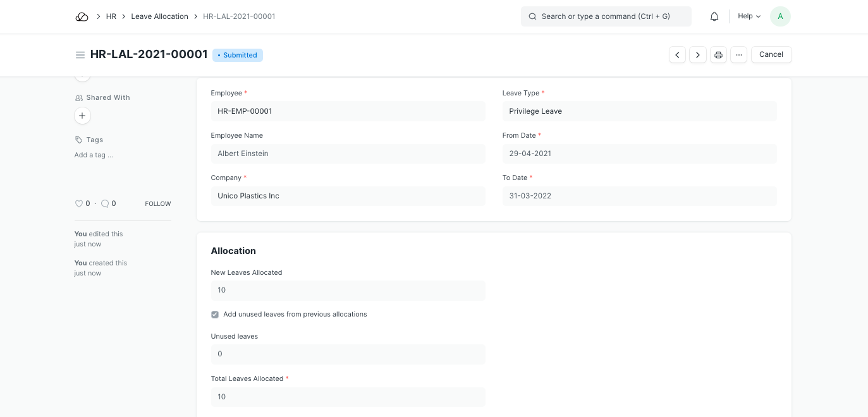This screenshot has height=417, width=868.
Task: Go to next document arrow
Action: coord(698,55)
